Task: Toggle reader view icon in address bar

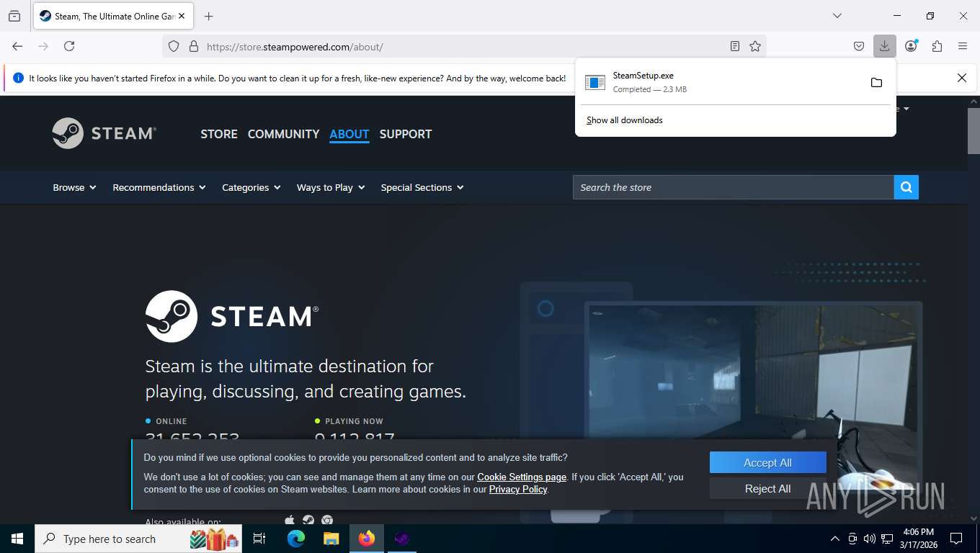Action: pyautogui.click(x=734, y=46)
